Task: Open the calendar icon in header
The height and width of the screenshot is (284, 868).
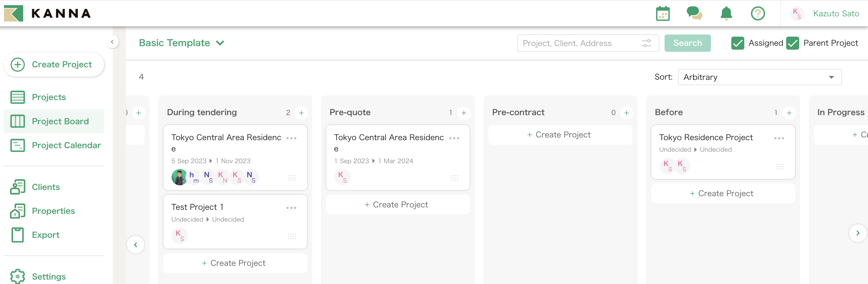Action: (x=662, y=14)
